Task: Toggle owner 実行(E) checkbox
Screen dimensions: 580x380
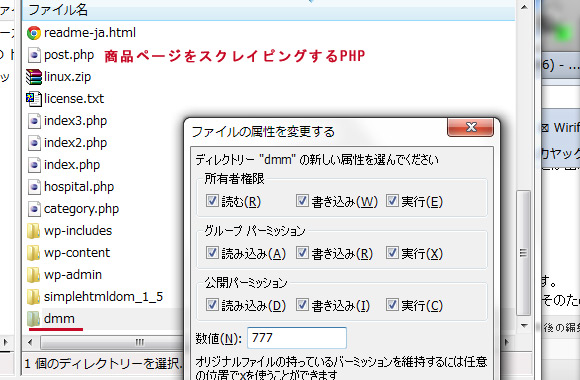Action: [392, 201]
